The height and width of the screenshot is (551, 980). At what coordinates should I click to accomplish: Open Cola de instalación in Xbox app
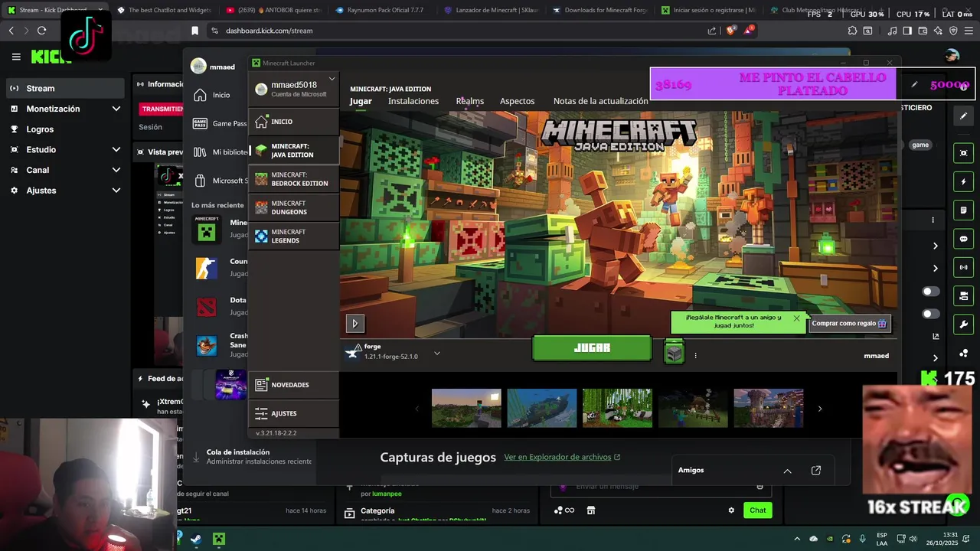tap(253, 457)
